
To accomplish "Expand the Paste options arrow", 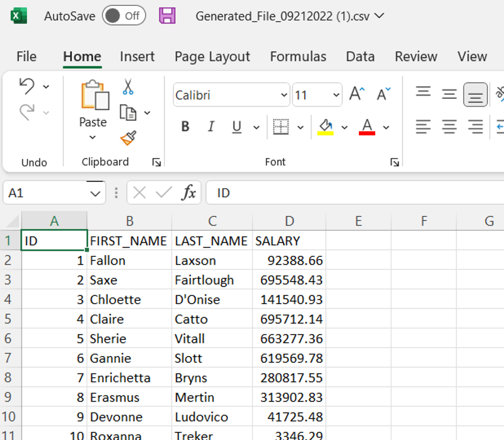I will 93,137.
